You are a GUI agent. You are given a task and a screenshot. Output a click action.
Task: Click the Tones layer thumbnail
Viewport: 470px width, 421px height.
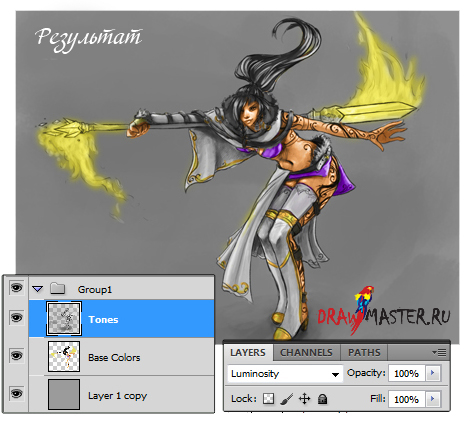(x=64, y=319)
